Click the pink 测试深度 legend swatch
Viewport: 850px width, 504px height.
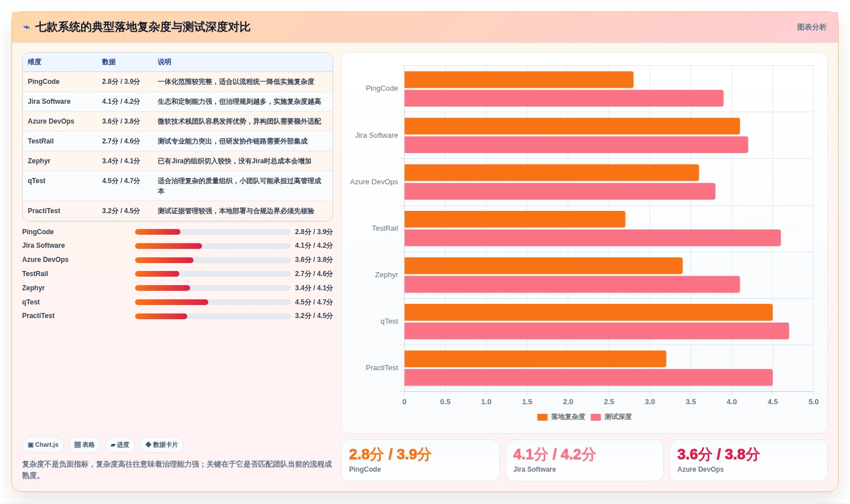(x=596, y=417)
